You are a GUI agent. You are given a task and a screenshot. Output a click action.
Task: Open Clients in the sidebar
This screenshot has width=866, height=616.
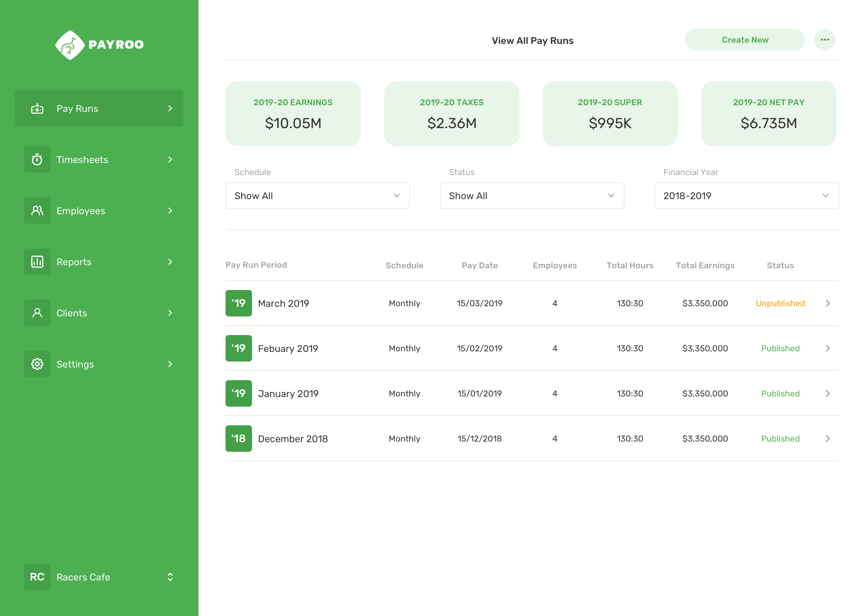click(99, 313)
